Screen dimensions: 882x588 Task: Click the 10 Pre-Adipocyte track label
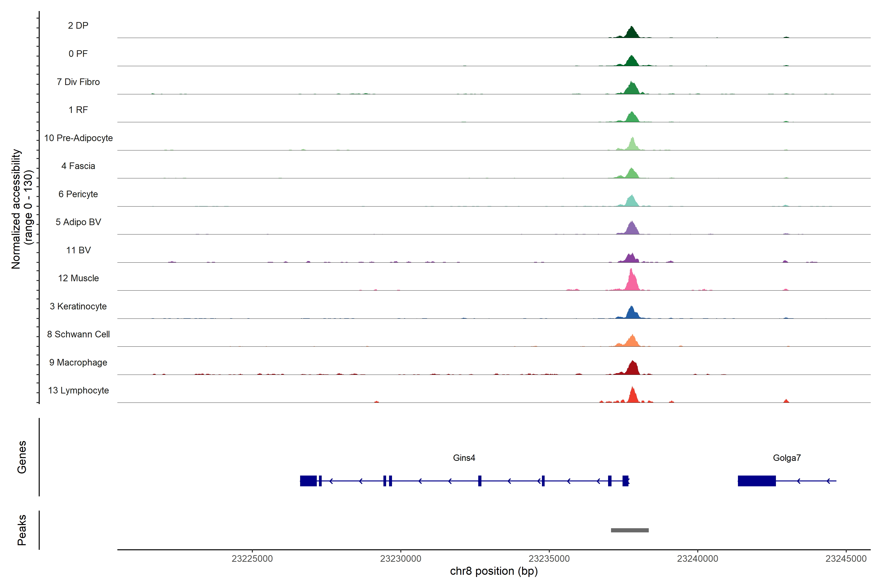(x=78, y=138)
